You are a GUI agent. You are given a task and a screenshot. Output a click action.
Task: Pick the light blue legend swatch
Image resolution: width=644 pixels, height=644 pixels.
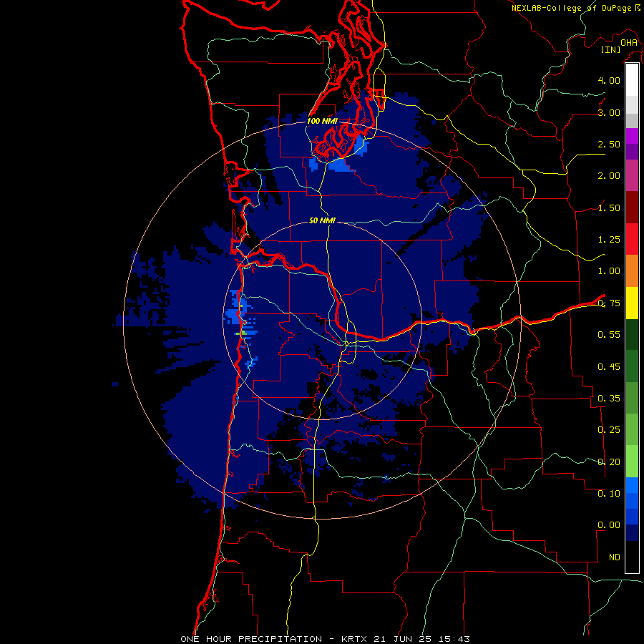(632, 485)
